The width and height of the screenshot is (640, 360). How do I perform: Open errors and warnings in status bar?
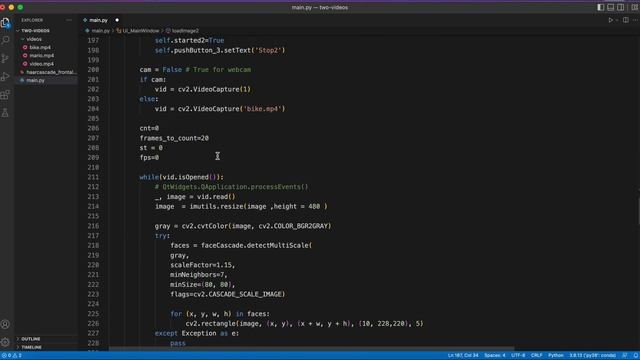[11, 356]
